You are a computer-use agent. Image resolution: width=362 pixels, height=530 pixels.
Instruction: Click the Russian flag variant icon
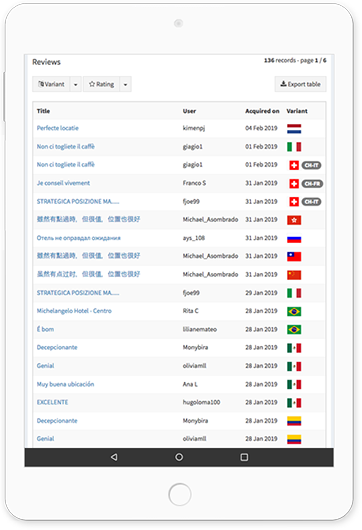point(294,239)
